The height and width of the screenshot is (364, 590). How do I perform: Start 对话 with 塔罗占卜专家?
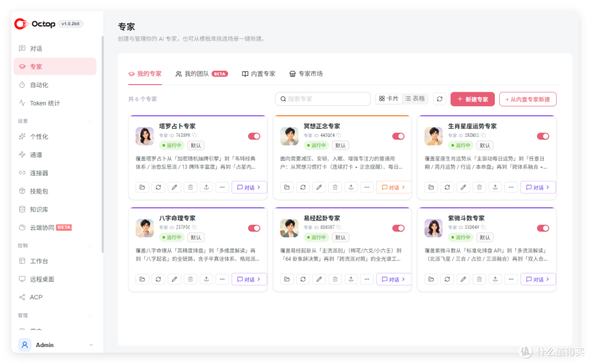tap(249, 187)
